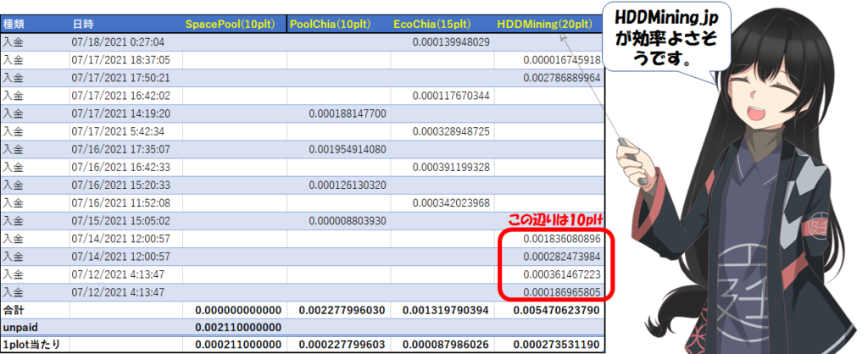Select PoolChia value 0.001954914080
This screenshot has width=868, height=354.
(x=348, y=149)
